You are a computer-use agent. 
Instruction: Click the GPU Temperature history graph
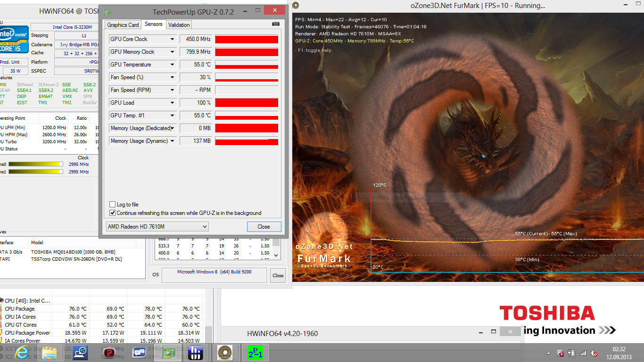point(247,65)
